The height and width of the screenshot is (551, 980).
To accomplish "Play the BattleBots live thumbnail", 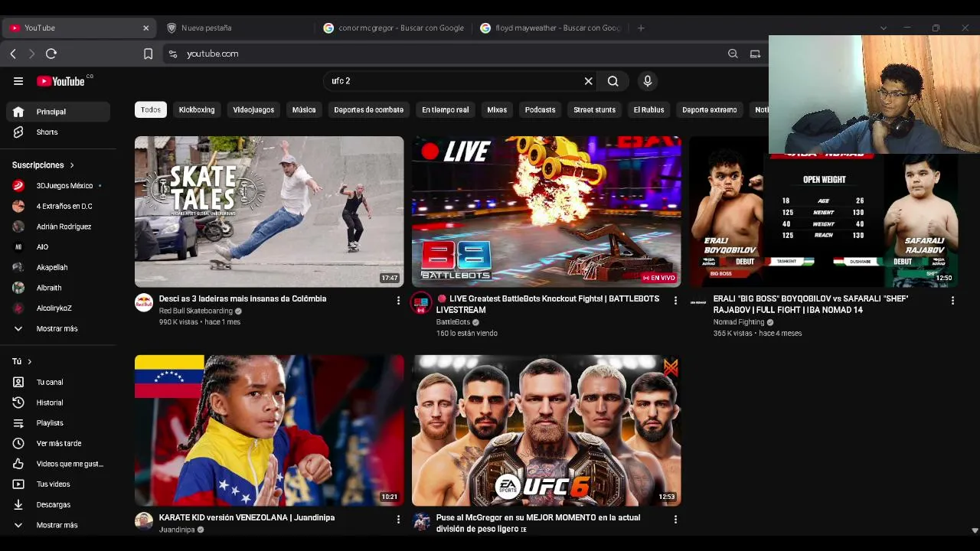I will click(x=546, y=212).
